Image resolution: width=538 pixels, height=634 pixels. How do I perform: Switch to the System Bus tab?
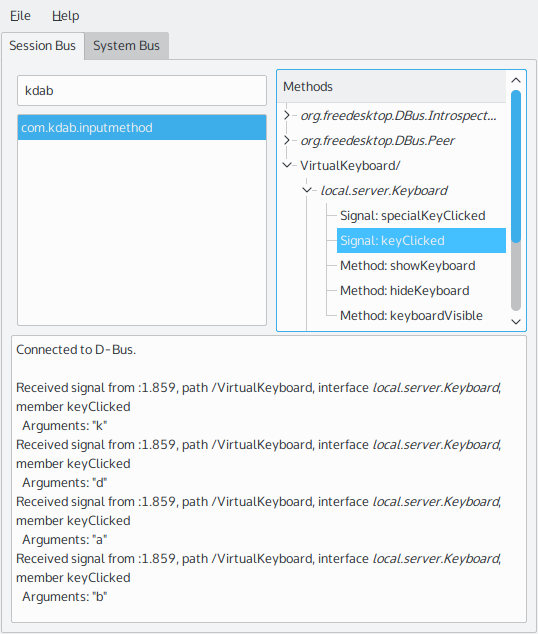pos(127,46)
